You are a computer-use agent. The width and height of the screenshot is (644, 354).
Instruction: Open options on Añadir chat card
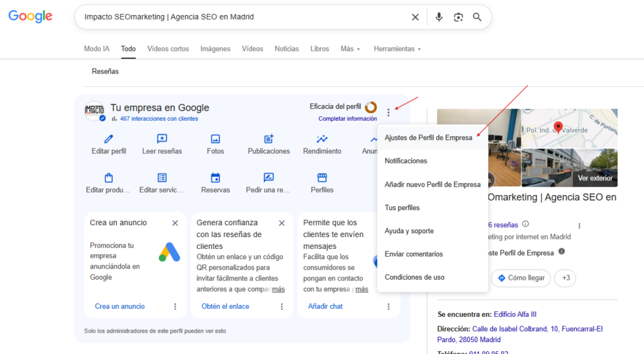coord(389,306)
